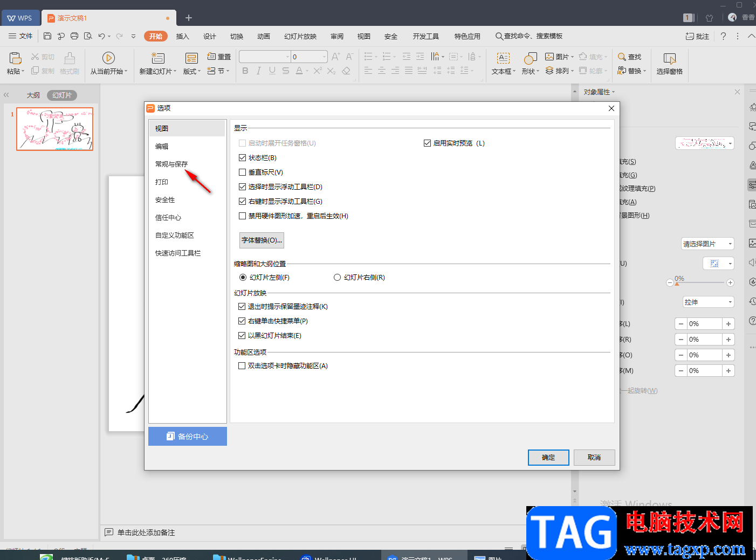This screenshot has width=756, height=560.
Task: Click the font color icon
Action: pos(299,71)
